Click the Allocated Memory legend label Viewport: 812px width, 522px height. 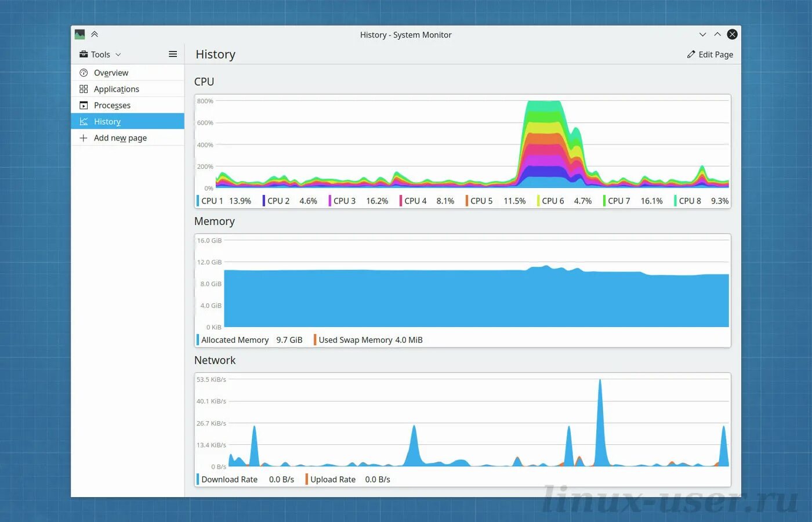[x=235, y=340]
